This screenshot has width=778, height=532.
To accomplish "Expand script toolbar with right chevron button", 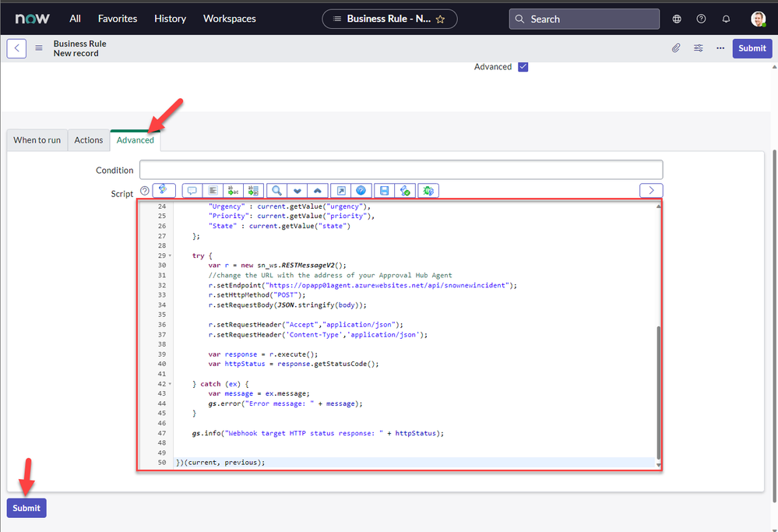I will coord(651,191).
